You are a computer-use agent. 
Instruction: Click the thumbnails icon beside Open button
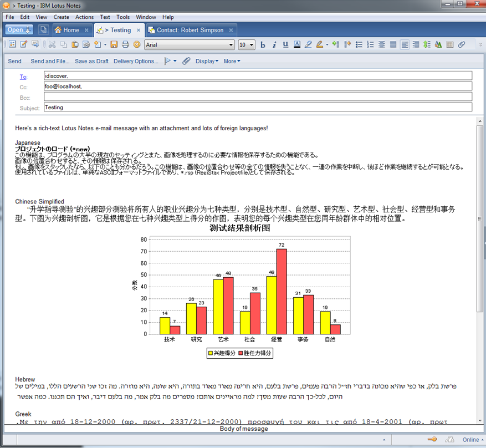pos(43,30)
